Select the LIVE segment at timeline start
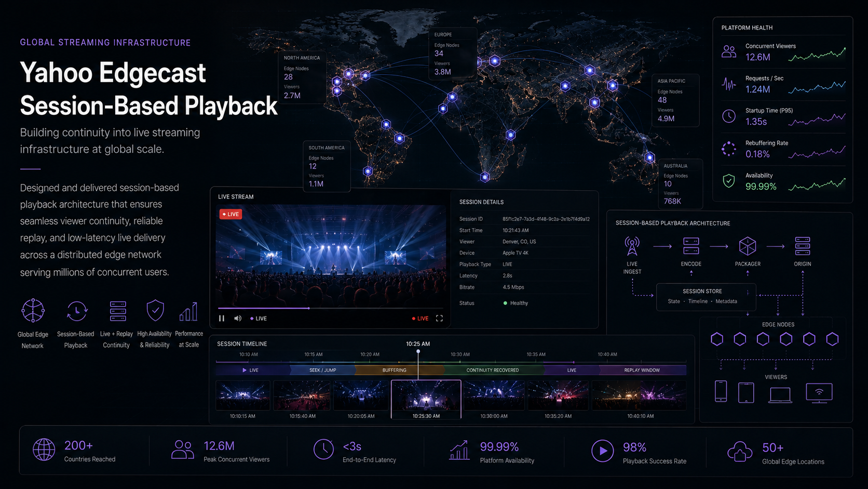 pos(252,370)
